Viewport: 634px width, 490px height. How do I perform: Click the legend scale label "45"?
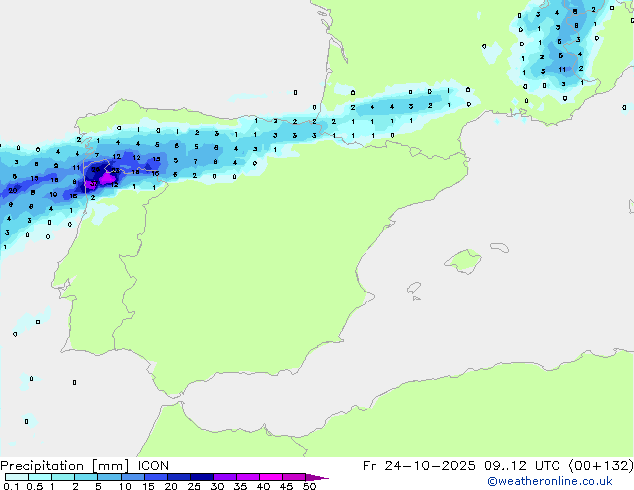click(x=286, y=486)
